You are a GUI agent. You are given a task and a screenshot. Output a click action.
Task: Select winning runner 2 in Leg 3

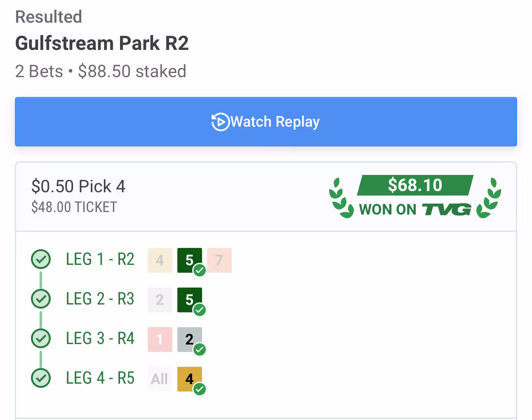click(x=189, y=340)
